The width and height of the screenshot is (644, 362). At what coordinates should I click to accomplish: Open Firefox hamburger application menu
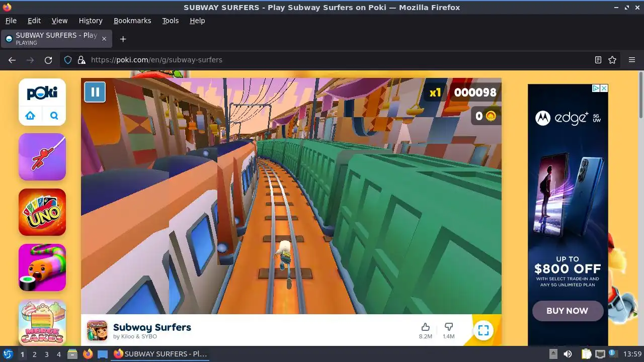click(632, 60)
